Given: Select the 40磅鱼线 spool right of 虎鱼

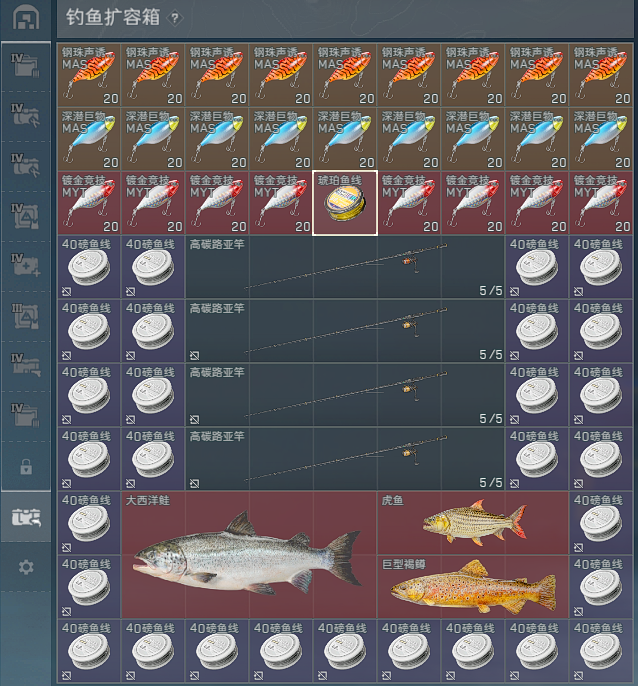Looking at the screenshot, I should tap(601, 523).
